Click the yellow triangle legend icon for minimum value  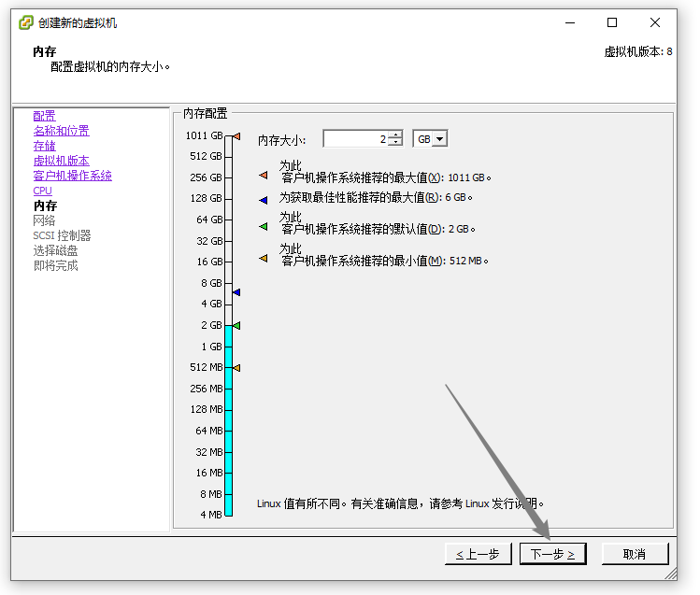(x=264, y=258)
